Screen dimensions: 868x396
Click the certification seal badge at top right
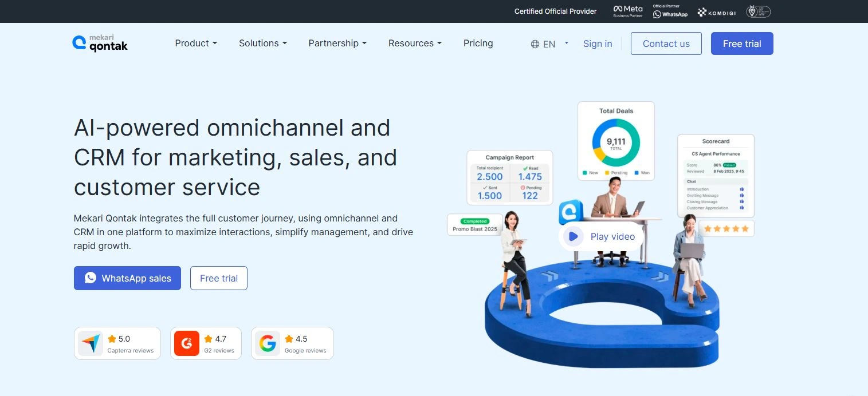(759, 11)
